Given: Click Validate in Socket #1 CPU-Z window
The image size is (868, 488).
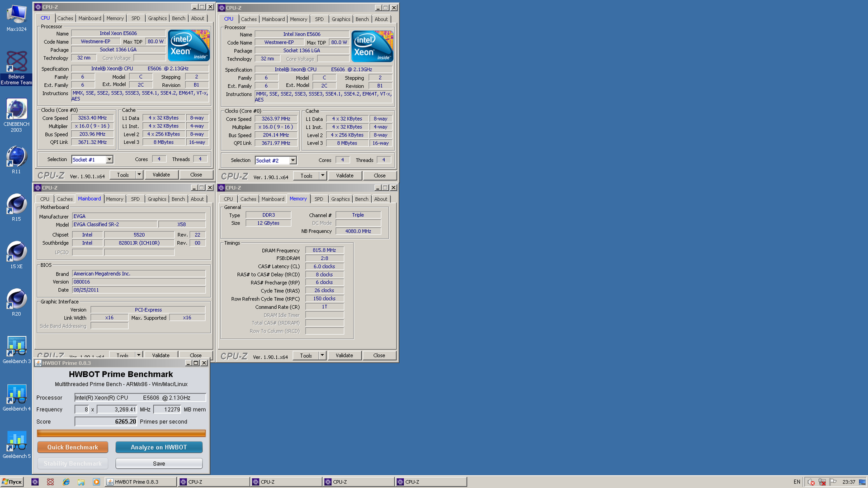Looking at the screenshot, I should [161, 175].
